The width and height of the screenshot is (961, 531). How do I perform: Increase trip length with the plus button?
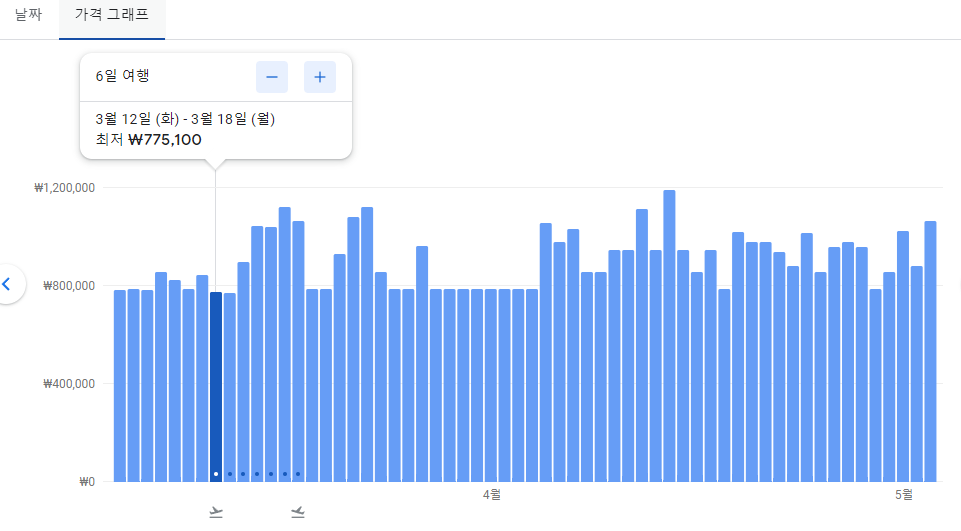point(320,77)
